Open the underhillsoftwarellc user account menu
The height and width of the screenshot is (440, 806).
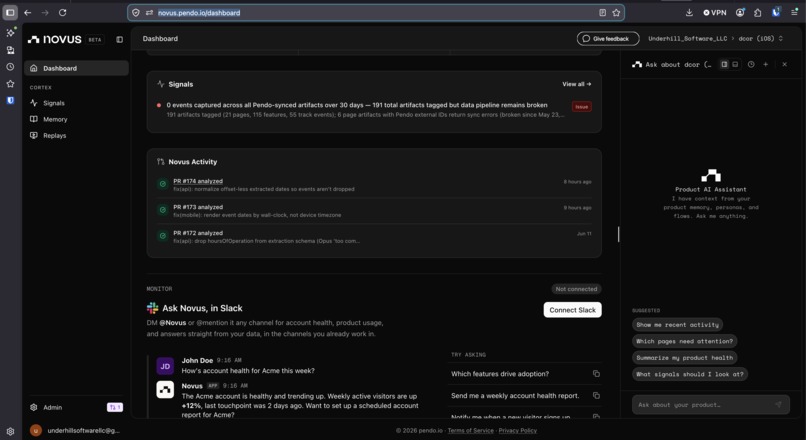[x=76, y=430]
